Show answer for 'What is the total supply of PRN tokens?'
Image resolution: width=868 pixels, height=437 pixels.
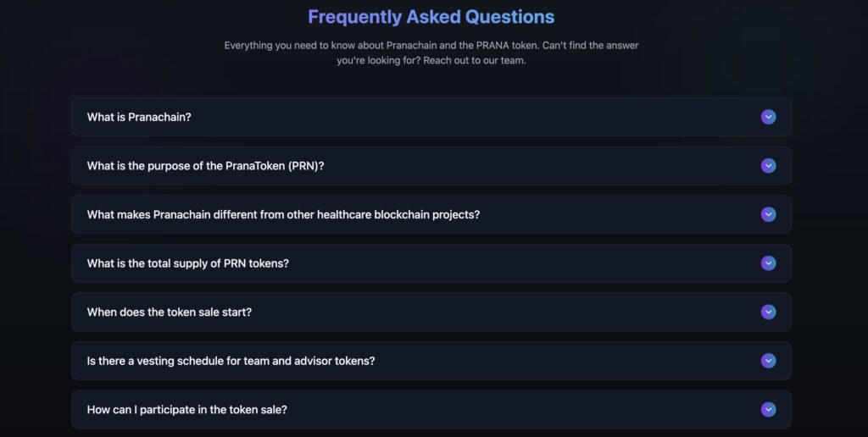(187, 263)
